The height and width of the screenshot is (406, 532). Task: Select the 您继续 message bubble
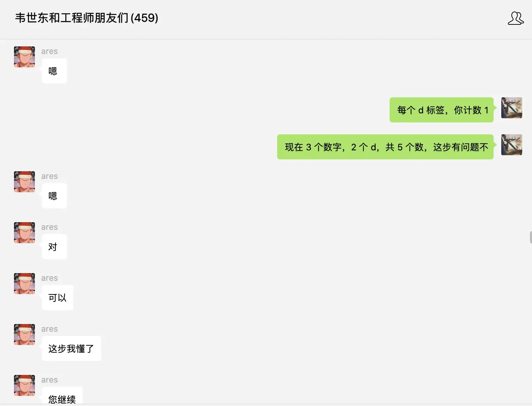point(62,396)
